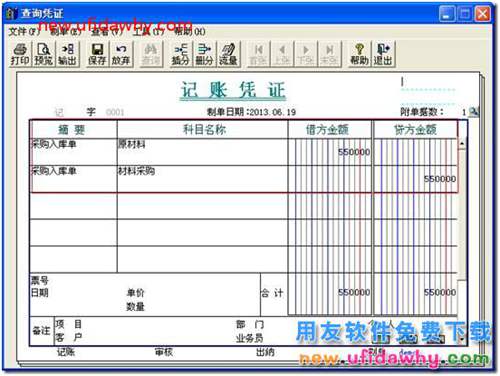Open the 查看(V) menu
Viewport: 500px width, 376px height.
pos(107,32)
